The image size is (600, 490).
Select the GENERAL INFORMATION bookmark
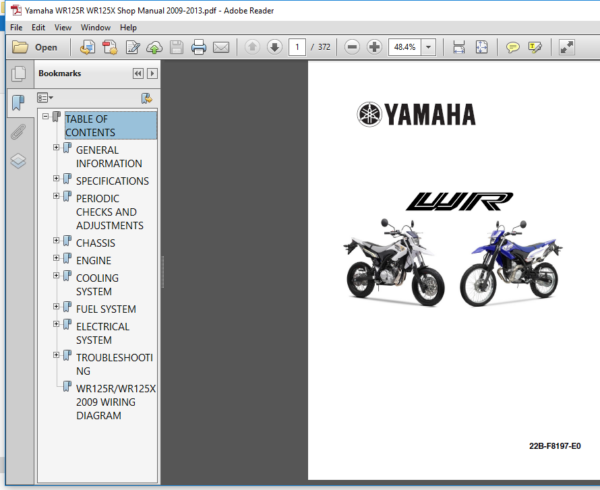point(109,157)
